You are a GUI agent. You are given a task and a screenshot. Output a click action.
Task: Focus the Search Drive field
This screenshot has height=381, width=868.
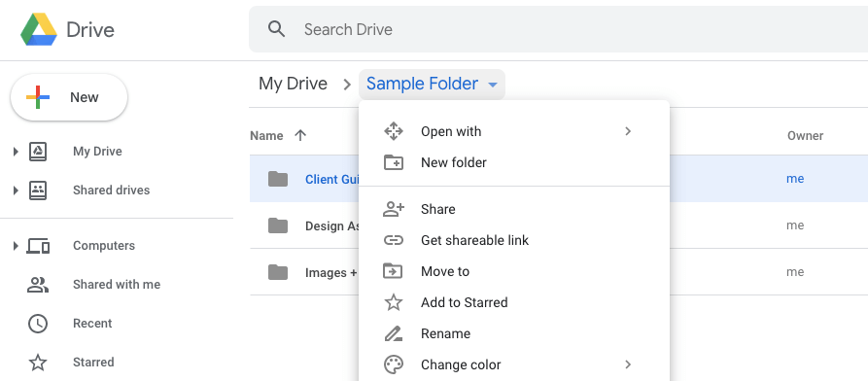coord(558,29)
